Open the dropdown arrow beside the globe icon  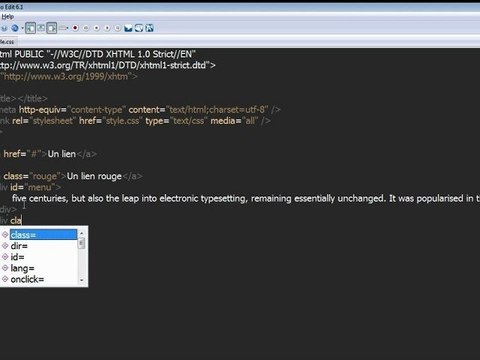tap(22, 28)
